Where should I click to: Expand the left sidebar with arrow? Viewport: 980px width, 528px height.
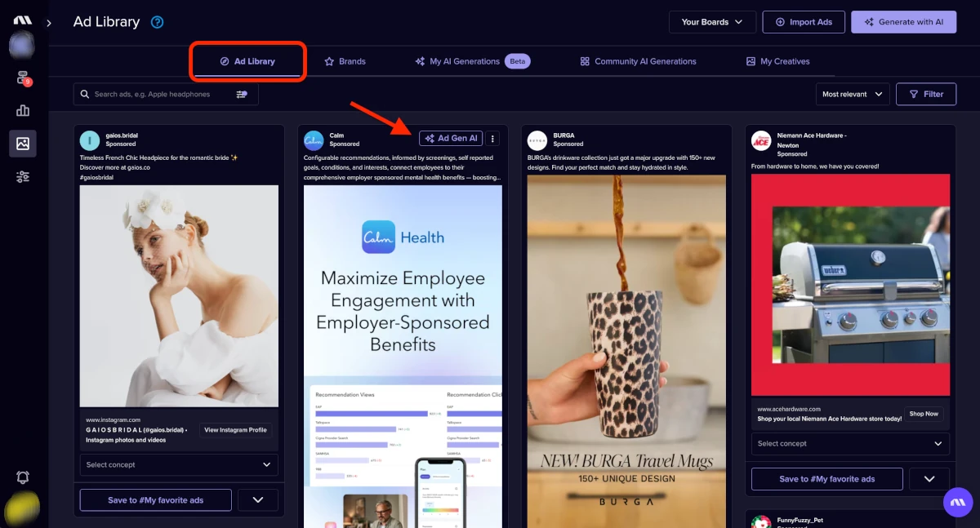(49, 23)
